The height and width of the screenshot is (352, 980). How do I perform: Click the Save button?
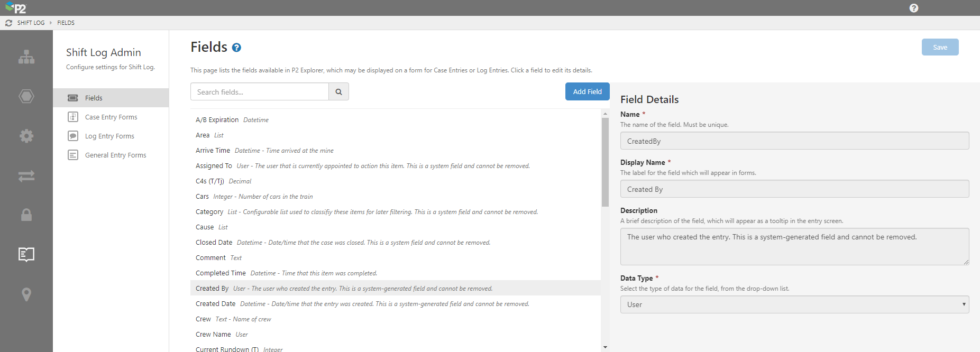(940, 47)
